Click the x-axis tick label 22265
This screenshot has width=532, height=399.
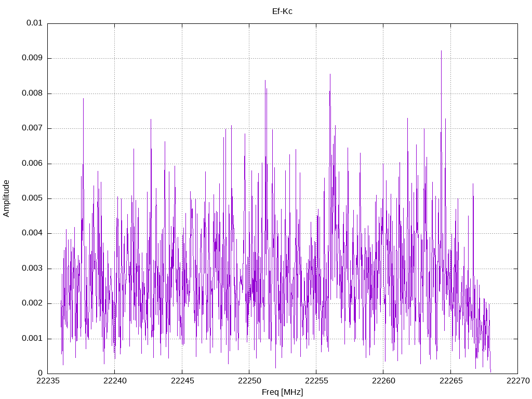(x=451, y=381)
